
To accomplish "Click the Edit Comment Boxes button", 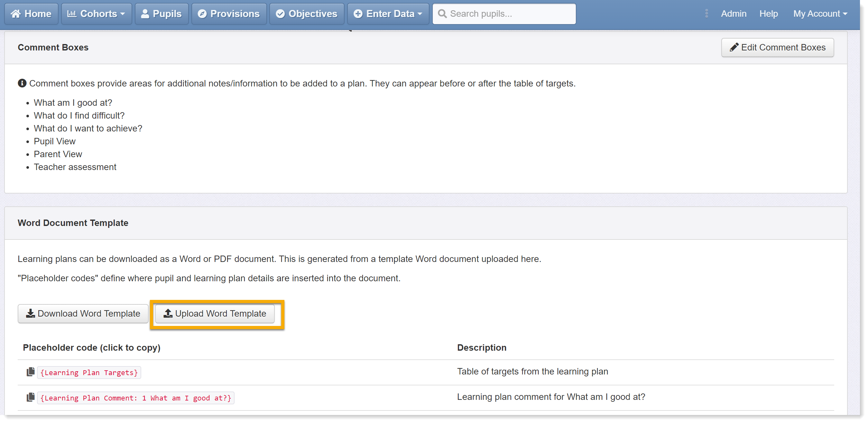I will (777, 48).
